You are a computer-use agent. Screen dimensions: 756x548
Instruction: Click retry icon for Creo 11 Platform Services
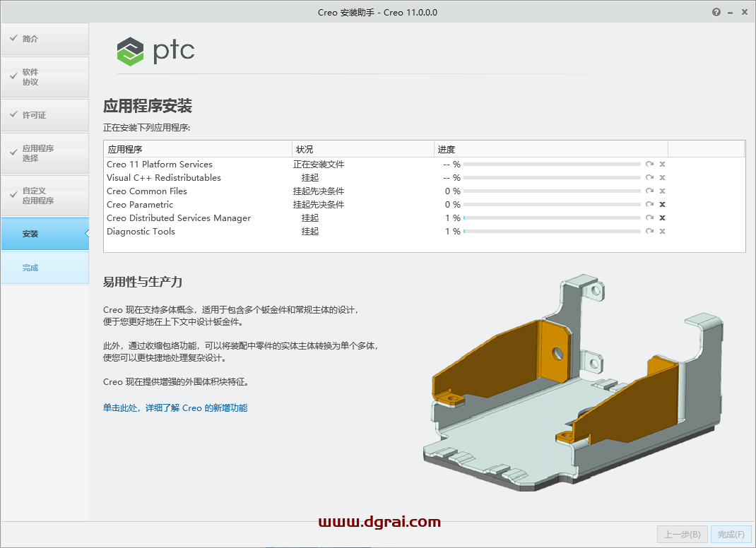click(x=649, y=165)
